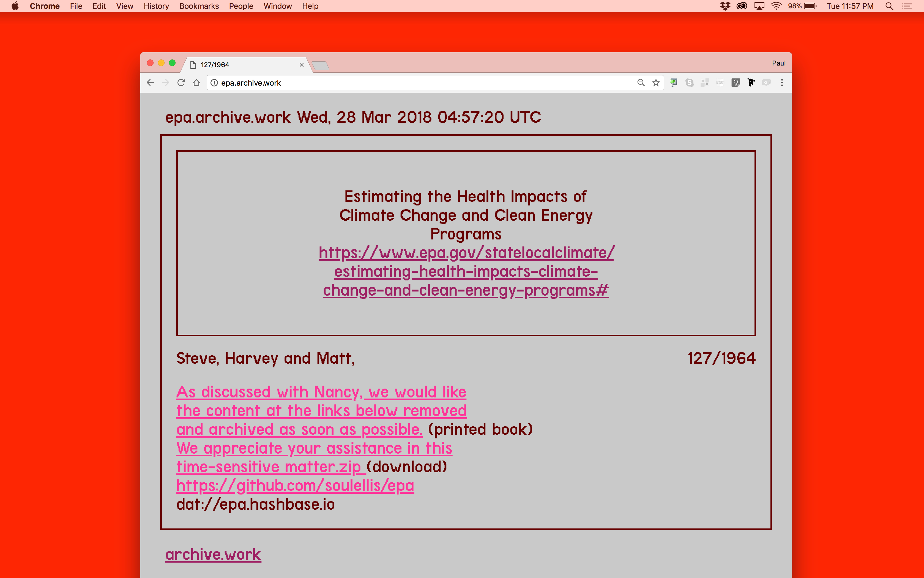Viewport: 924px width, 578px height.
Task: Open the Dropbox menu bar icon
Action: tap(725, 6)
